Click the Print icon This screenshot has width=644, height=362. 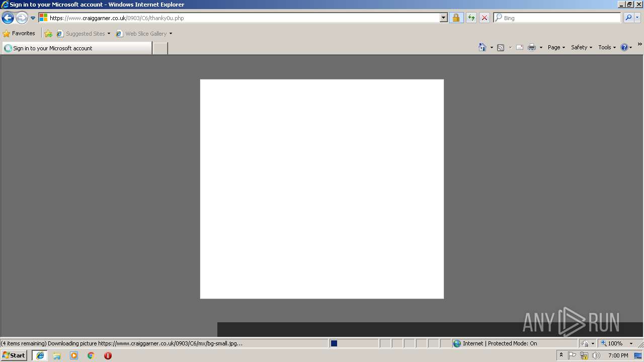[x=532, y=47]
